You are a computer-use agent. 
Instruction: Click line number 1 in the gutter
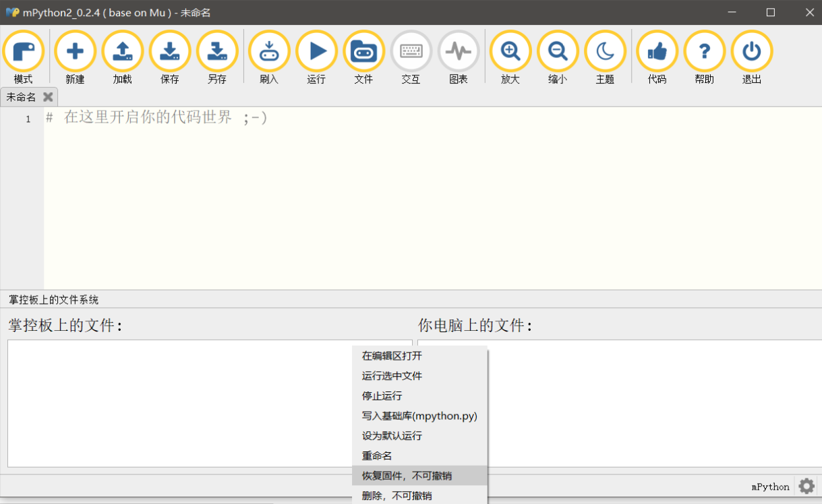pos(28,119)
